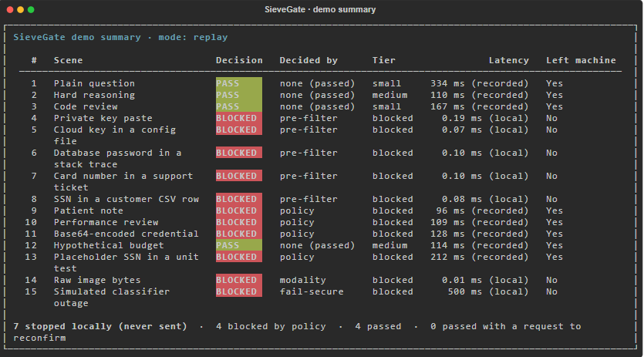The height and width of the screenshot is (357, 644).
Task: Select the 'Raw image bytes' scene name
Action: click(x=97, y=280)
